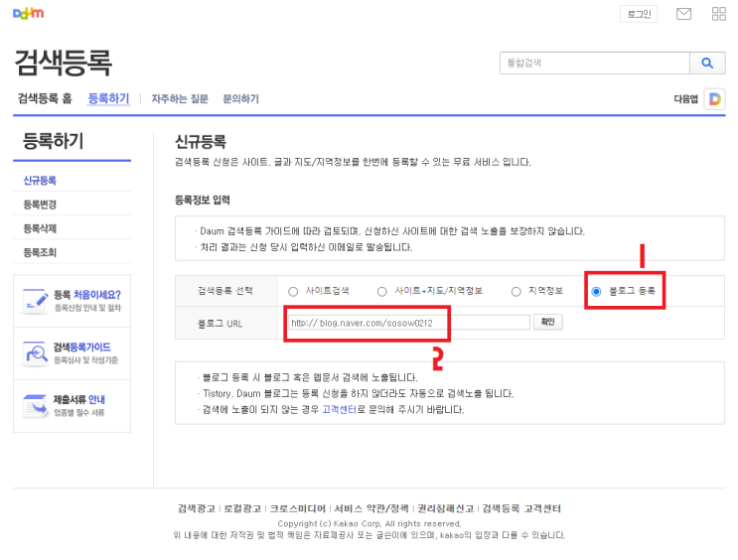Open the mail envelope icon
Screen dimensions: 738x560
683,14
